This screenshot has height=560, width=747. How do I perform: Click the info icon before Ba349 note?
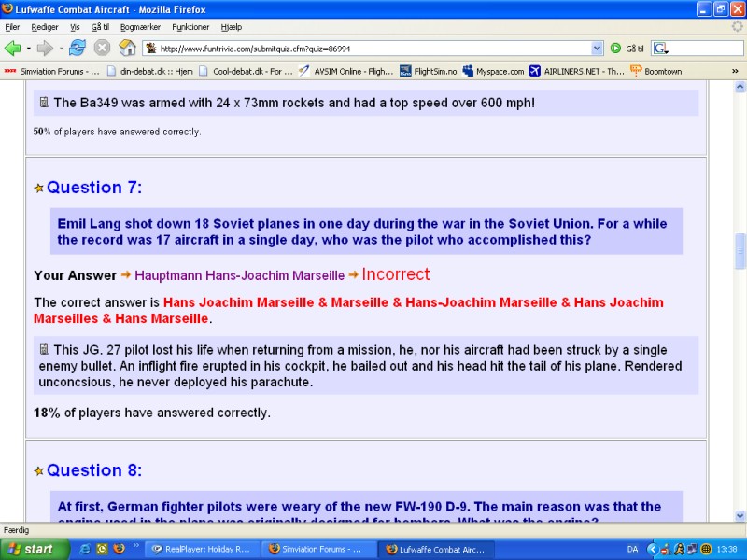pos(44,102)
